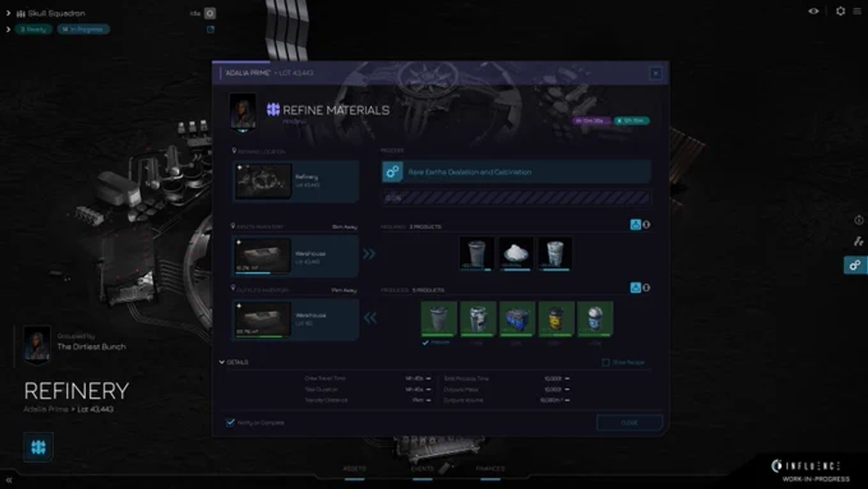Click the blue icon beside Required products
Image resolution: width=868 pixels, height=489 pixels.
point(635,225)
